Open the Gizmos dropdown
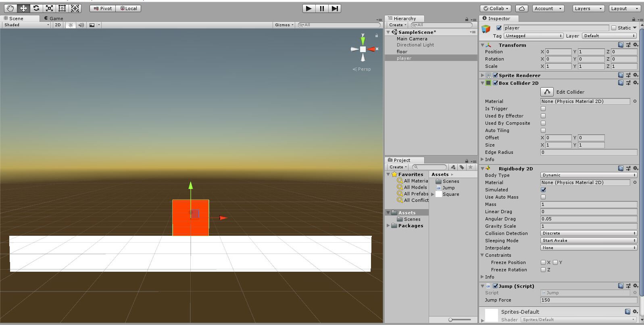Viewport: 644px width, 325px height. pyautogui.click(x=284, y=25)
